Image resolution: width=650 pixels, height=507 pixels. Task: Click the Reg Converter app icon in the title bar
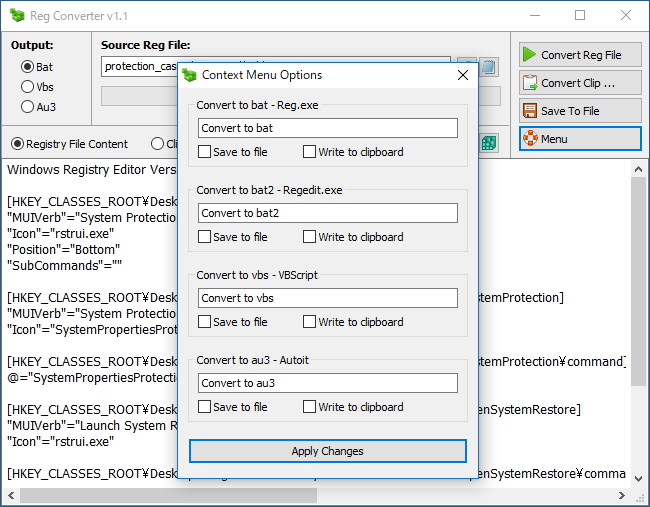pos(15,16)
